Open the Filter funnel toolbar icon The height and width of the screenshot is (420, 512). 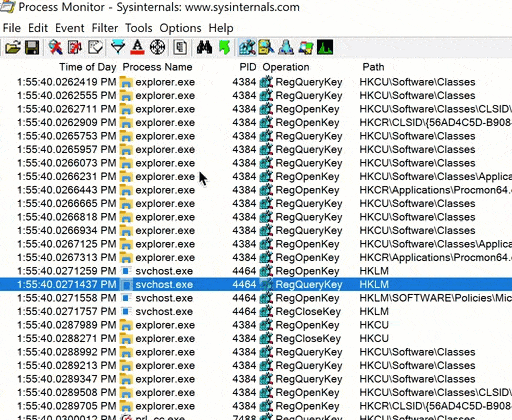[118, 48]
